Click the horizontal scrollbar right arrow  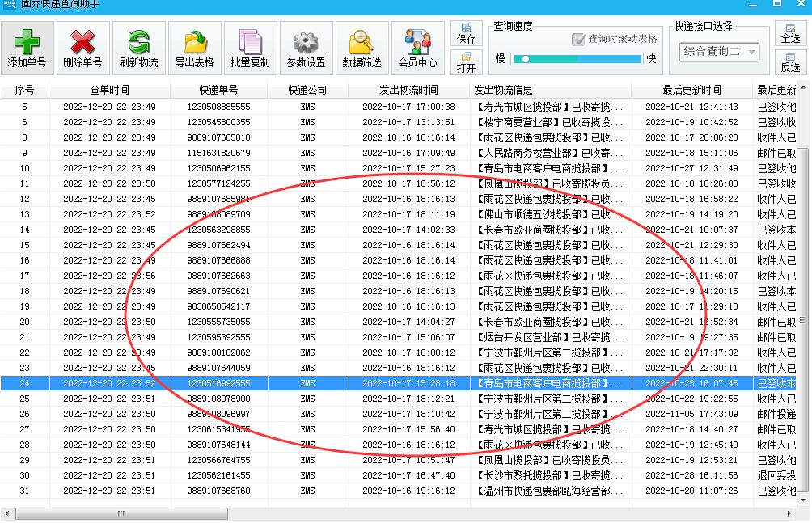tap(789, 513)
